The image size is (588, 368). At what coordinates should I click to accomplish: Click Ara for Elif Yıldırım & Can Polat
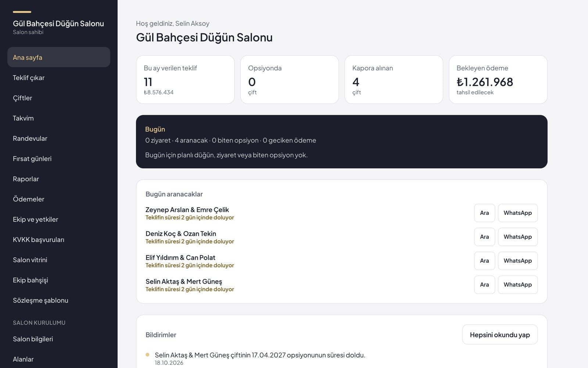484,261
